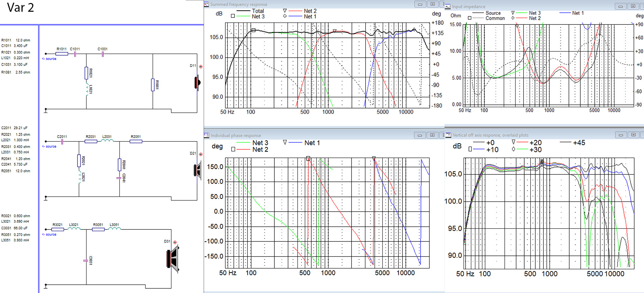Click resistor R1011 in the tweeter network
The height and width of the screenshot is (293, 644).
click(62, 54)
